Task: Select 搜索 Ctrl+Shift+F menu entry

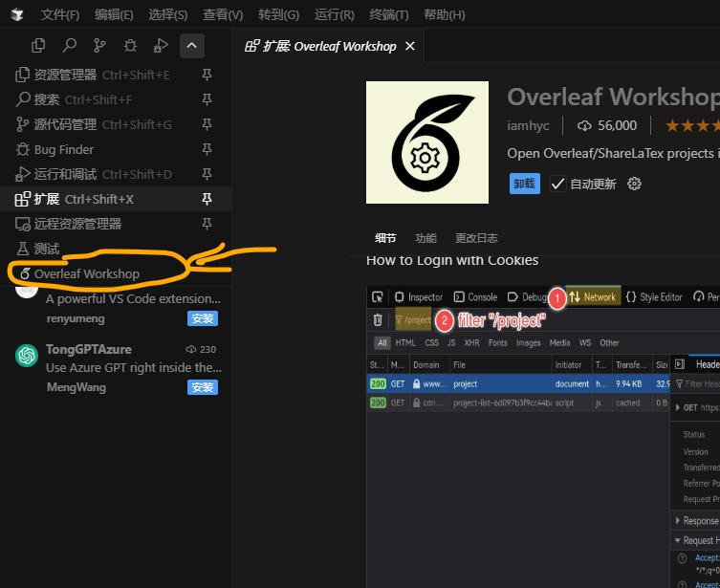Action: click(x=116, y=99)
